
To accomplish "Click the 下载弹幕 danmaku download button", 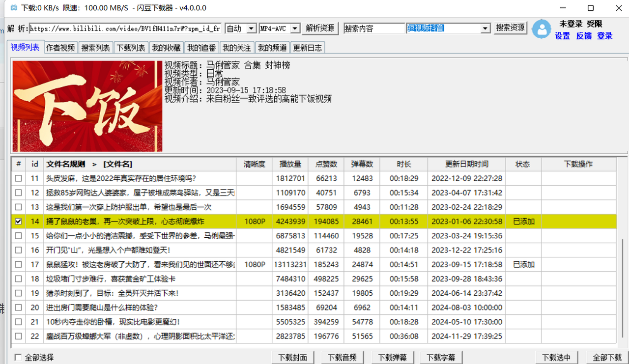I will (x=393, y=357).
